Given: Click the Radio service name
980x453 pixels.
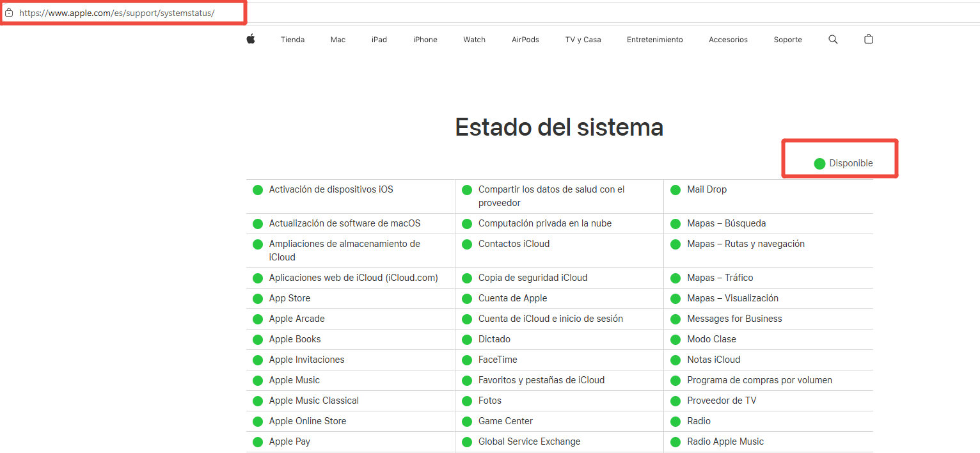Looking at the screenshot, I should pos(699,421).
